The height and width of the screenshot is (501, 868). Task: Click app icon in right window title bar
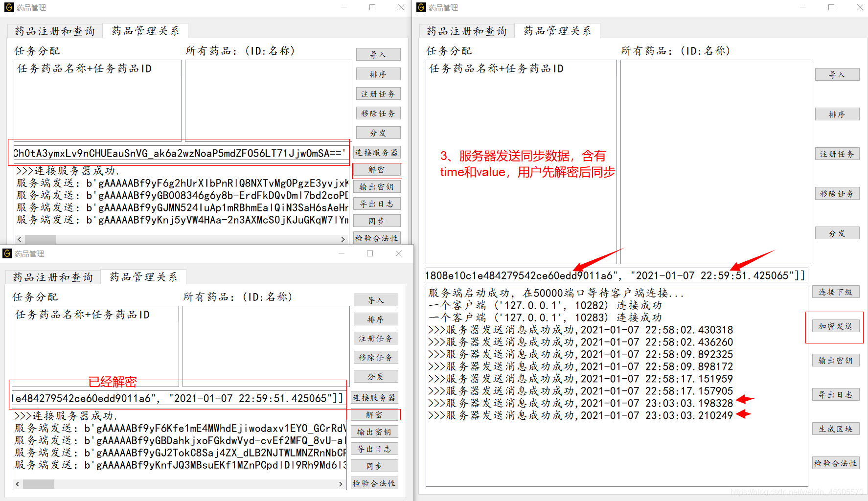(x=421, y=7)
